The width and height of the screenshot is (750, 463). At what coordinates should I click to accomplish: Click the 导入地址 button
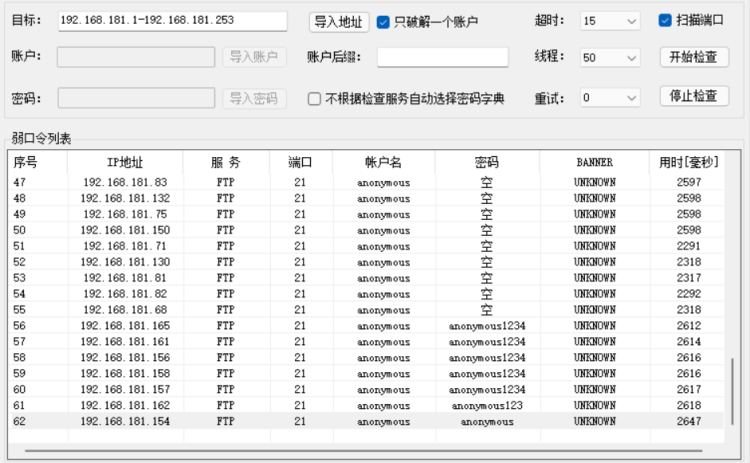[339, 22]
